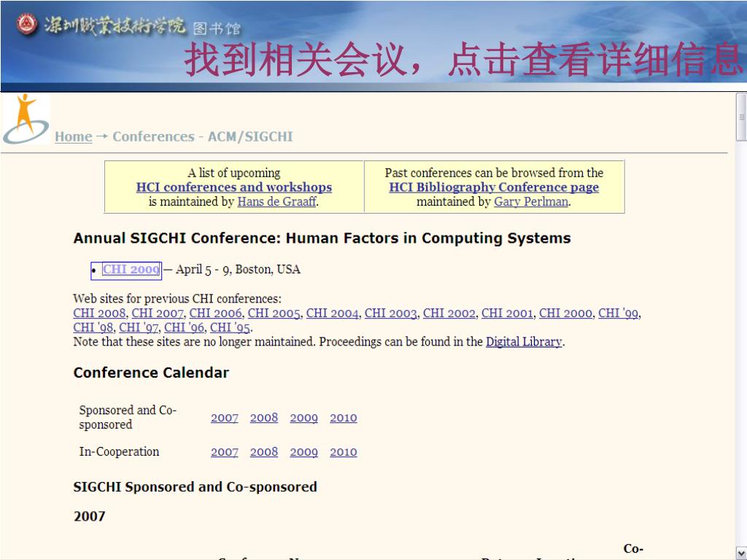Image resolution: width=747 pixels, height=560 pixels.
Task: Click the '图书馆' header text
Action: tap(217, 28)
